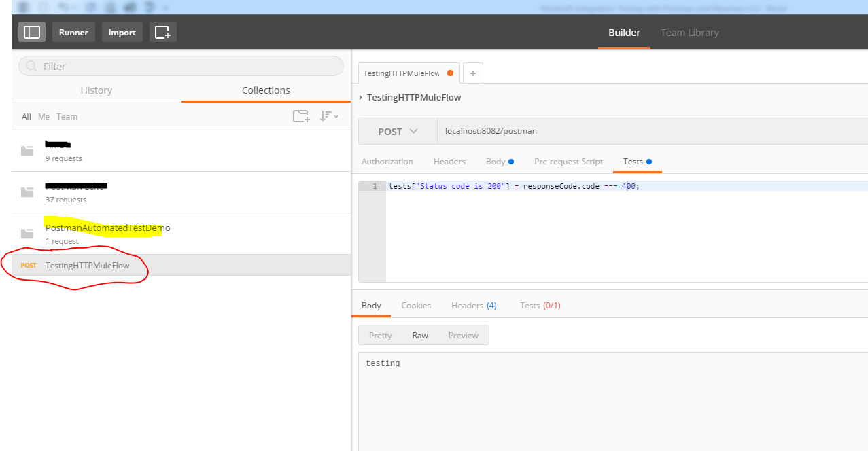868x451 pixels.
Task: Open the Collections tab
Action: pos(266,90)
